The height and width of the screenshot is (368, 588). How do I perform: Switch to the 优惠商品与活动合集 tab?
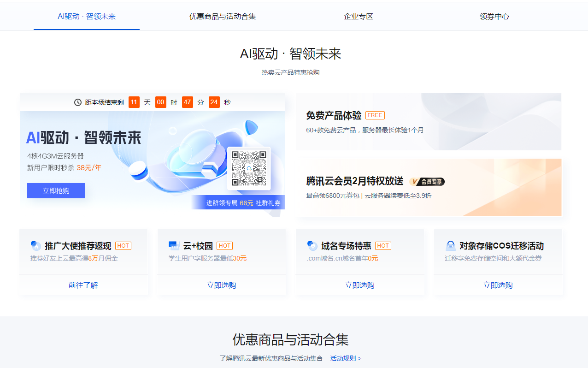(223, 17)
